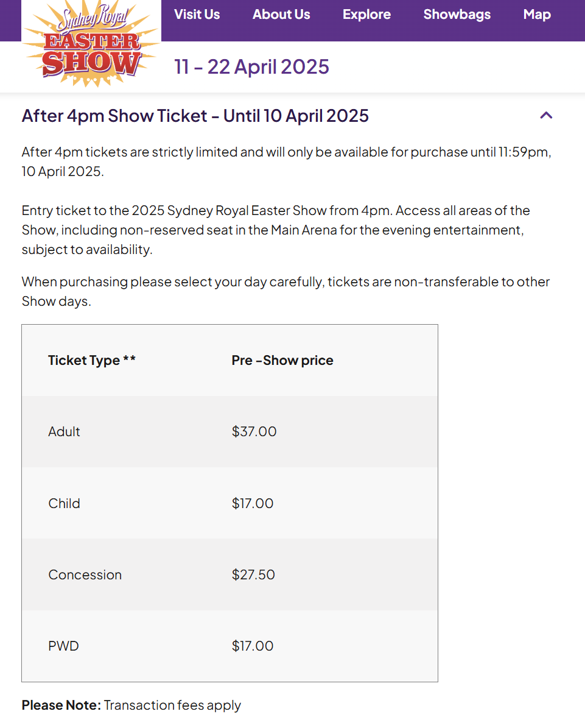Go to the Showbags page
Image resolution: width=585 pixels, height=728 pixels.
(457, 15)
